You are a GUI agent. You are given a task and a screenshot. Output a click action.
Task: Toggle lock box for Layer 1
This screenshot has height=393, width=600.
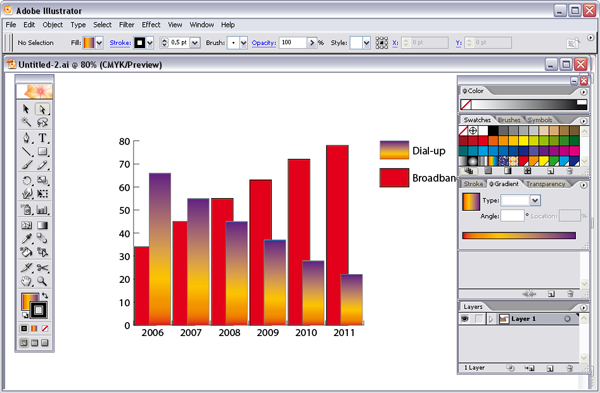478,319
